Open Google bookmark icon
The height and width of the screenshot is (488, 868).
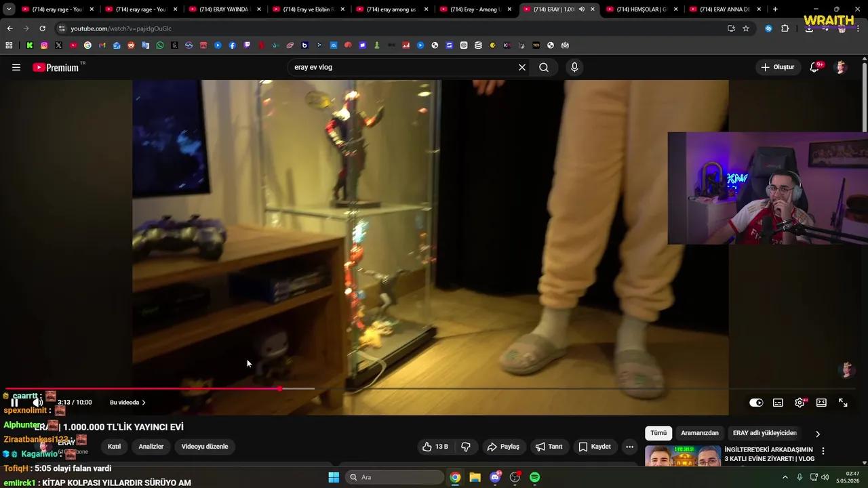pyautogui.click(x=87, y=45)
